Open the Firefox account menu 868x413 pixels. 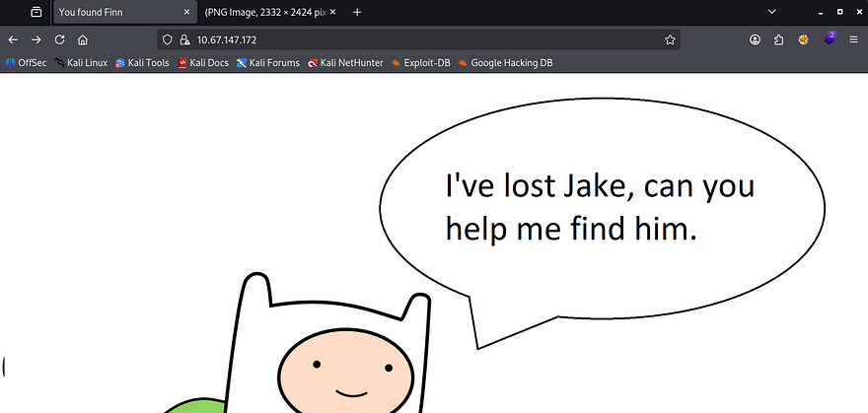[x=755, y=40]
